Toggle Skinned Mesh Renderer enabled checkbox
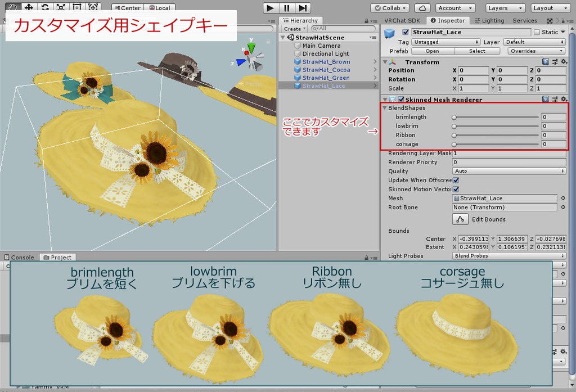This screenshot has width=576, height=392. point(401,99)
